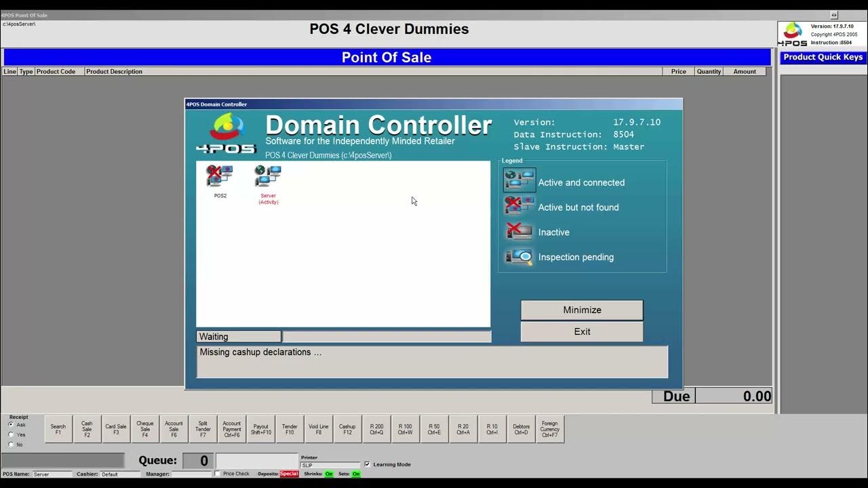The width and height of the screenshot is (868, 488).
Task: Click the Point Of Sale blue banner
Action: point(387,57)
